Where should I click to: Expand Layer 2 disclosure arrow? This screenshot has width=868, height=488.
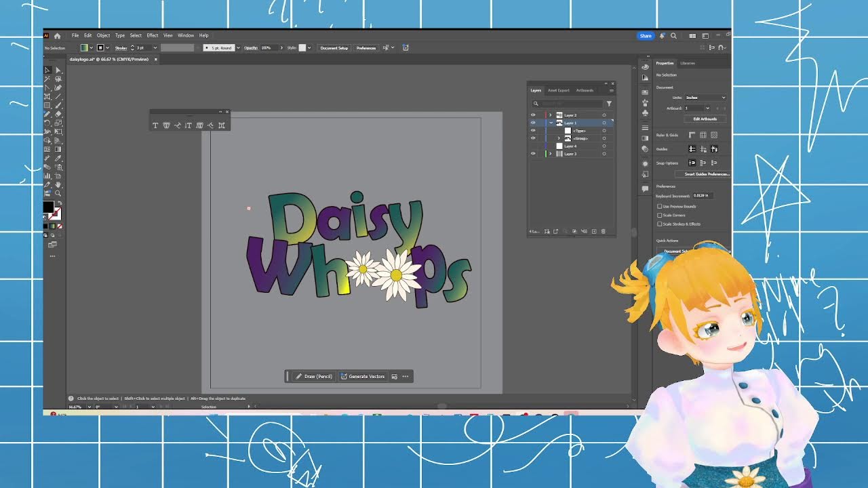[551, 115]
